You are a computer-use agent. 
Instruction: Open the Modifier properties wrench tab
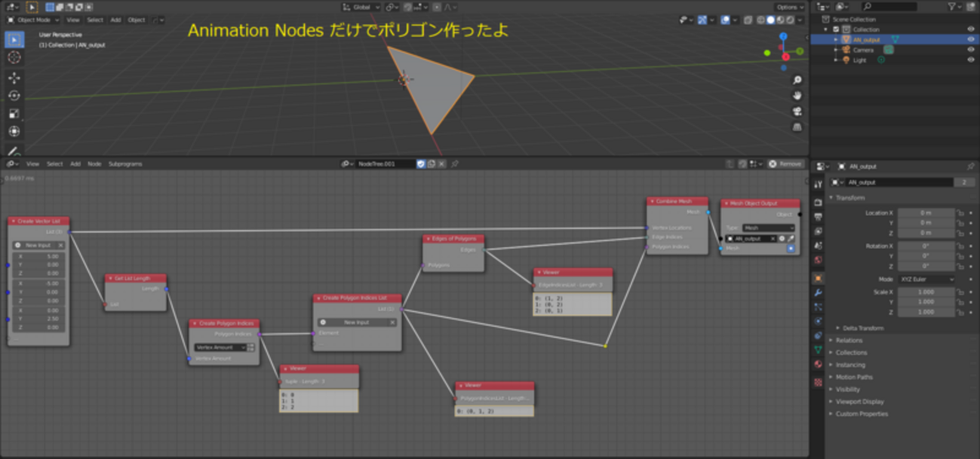(819, 292)
